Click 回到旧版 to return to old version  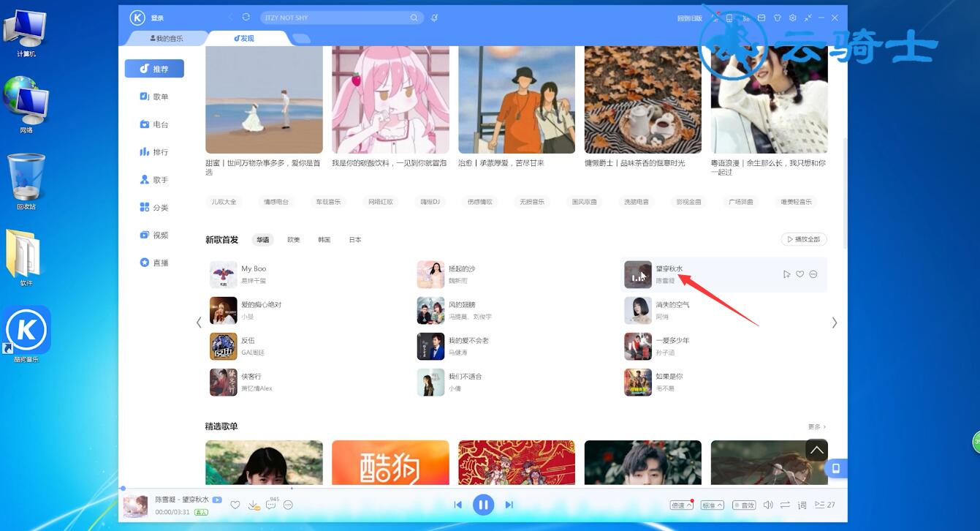[x=689, y=18]
